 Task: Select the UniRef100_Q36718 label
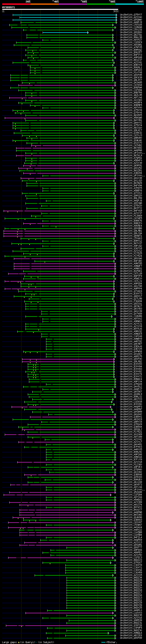(x=131, y=248)
